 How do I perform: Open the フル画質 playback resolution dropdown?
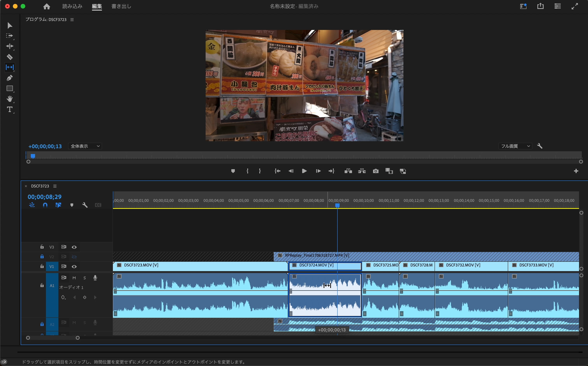515,146
